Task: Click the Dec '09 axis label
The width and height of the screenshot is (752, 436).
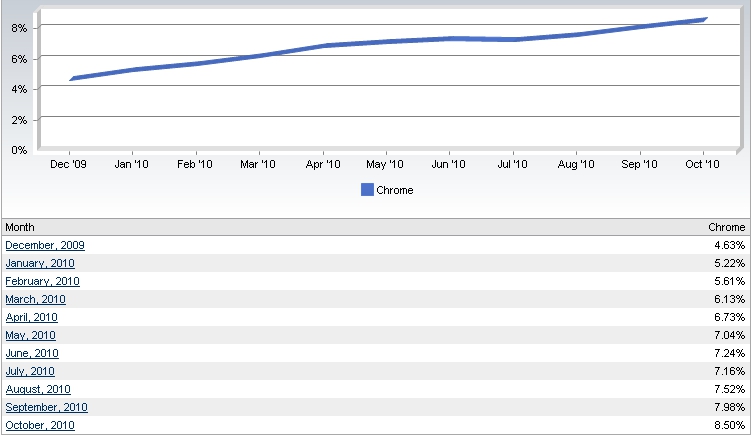Action: pyautogui.click(x=68, y=164)
